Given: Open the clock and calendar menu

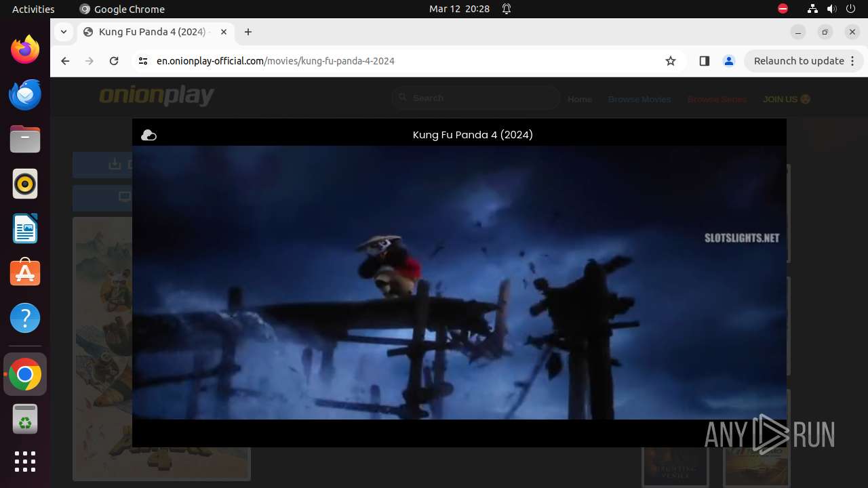Looking at the screenshot, I should pos(459,9).
